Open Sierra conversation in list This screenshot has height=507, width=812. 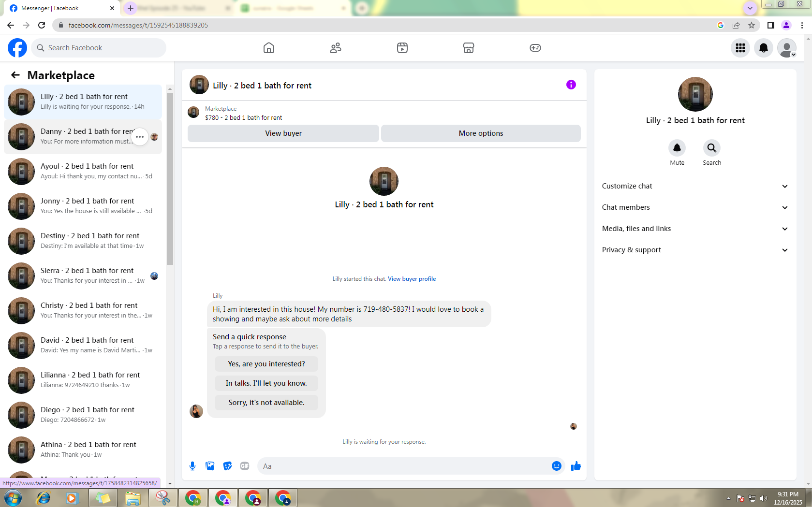coord(83,276)
